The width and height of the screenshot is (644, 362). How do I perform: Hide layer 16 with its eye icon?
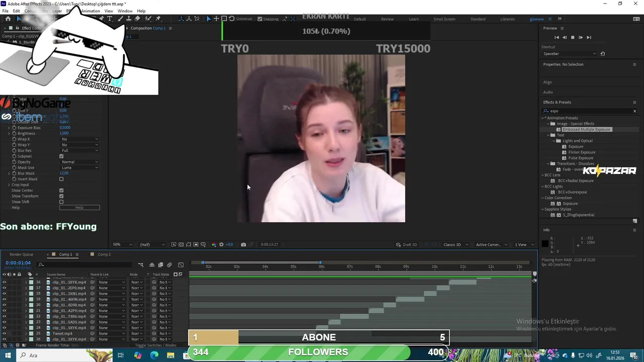pos(4,282)
